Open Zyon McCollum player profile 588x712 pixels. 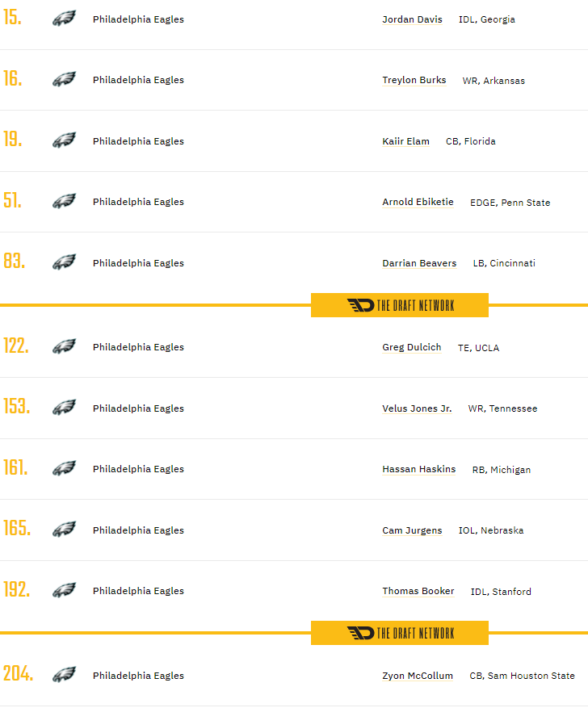tap(418, 676)
